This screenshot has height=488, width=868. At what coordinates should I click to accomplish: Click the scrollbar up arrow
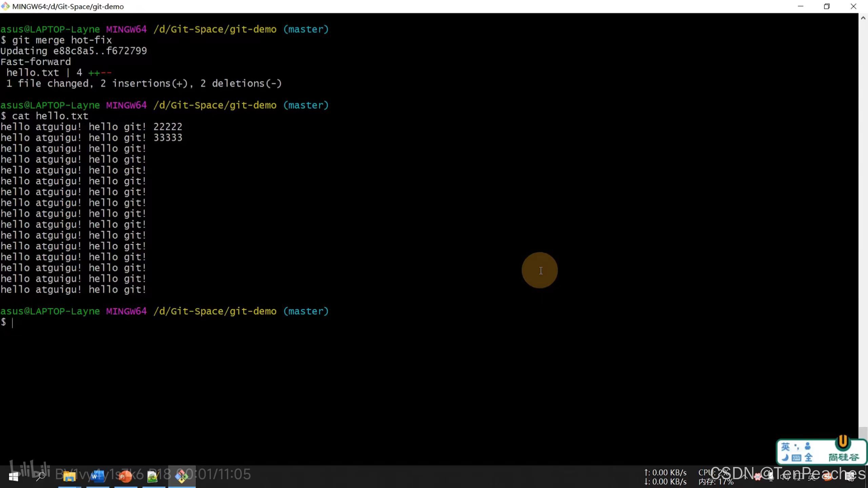pyautogui.click(x=863, y=18)
